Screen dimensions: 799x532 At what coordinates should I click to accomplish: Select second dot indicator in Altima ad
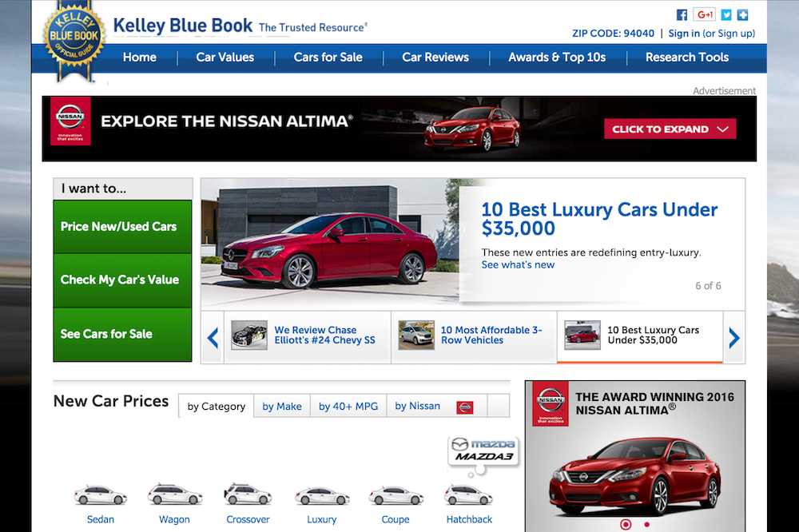(x=646, y=524)
